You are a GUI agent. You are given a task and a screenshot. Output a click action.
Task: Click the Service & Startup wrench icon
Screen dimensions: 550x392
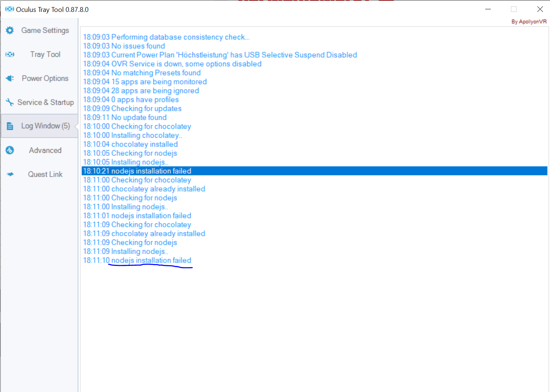tap(10, 102)
